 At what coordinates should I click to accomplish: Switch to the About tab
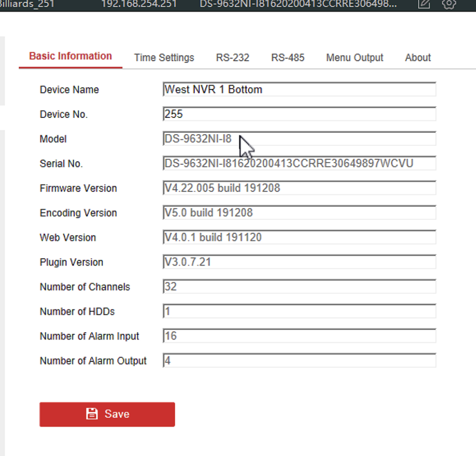[x=418, y=58]
